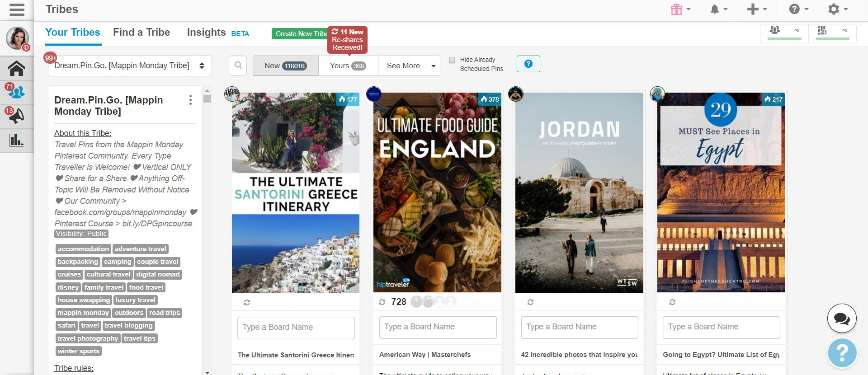Viewport: 868px width, 375px height.
Task: Open the hamburger main menu
Action: [x=17, y=9]
